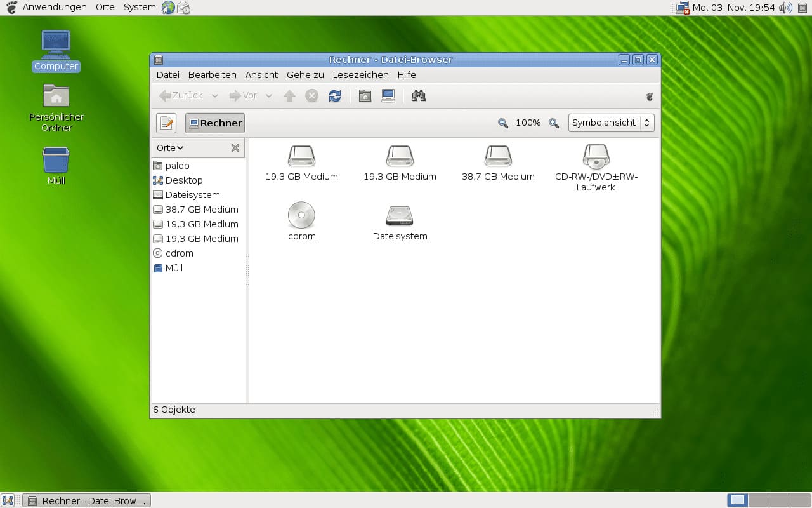Image resolution: width=812 pixels, height=508 pixels.
Task: Open the 38,7 GB Medium drive icon
Action: click(498, 157)
